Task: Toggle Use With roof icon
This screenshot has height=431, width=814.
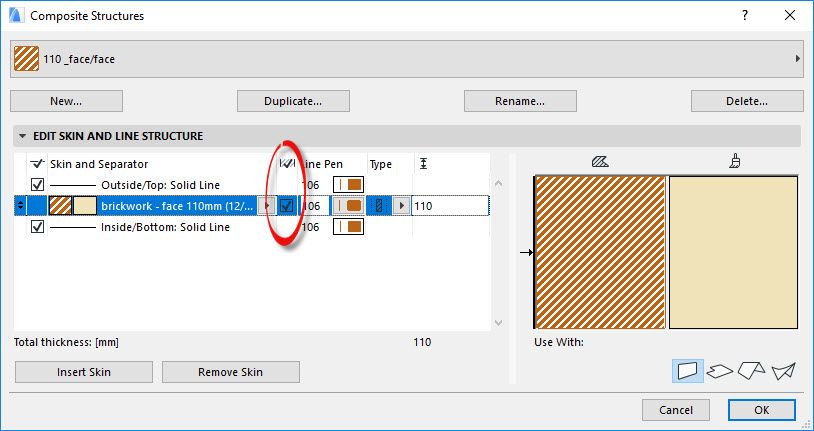Action: point(752,371)
